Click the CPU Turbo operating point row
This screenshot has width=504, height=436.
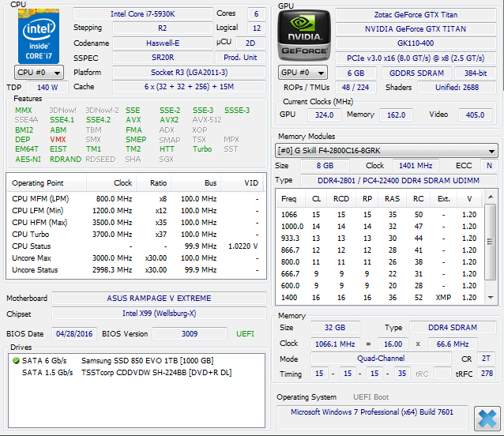pyautogui.click(x=135, y=235)
